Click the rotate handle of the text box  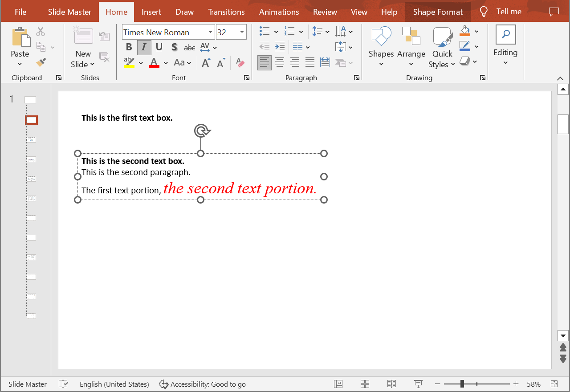point(202,131)
